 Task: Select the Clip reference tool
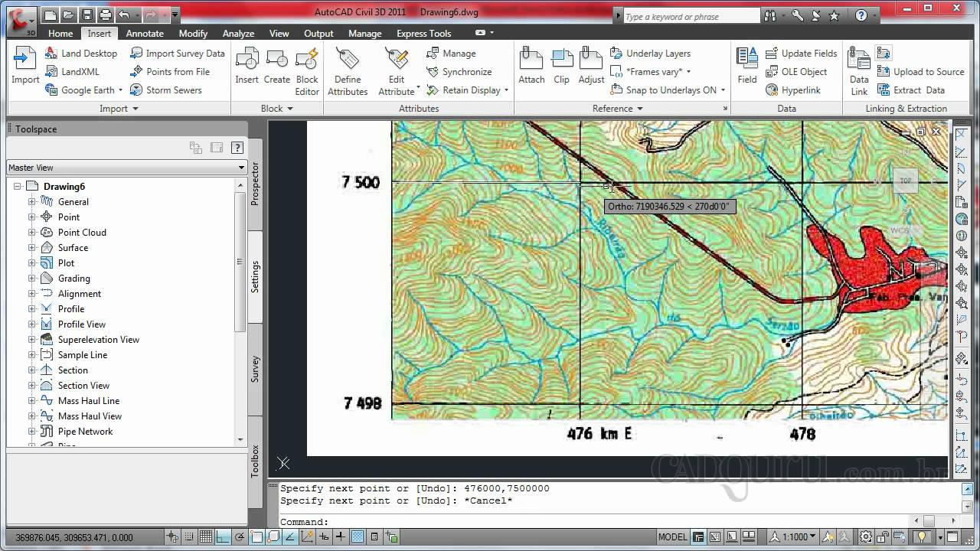(x=562, y=65)
